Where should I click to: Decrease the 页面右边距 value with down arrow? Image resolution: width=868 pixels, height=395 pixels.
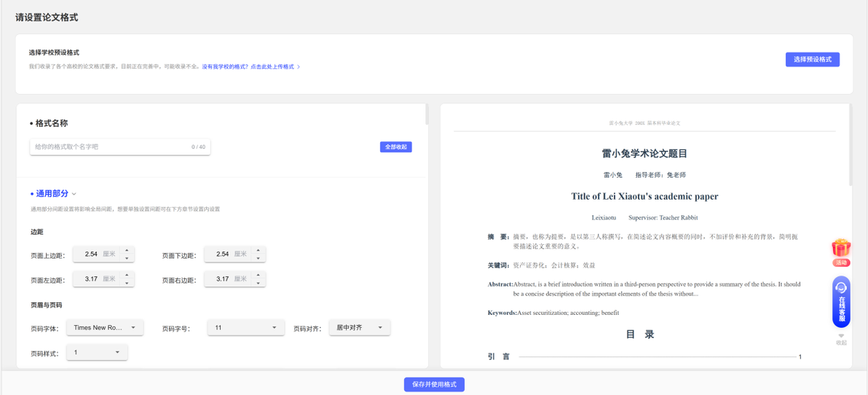259,283
